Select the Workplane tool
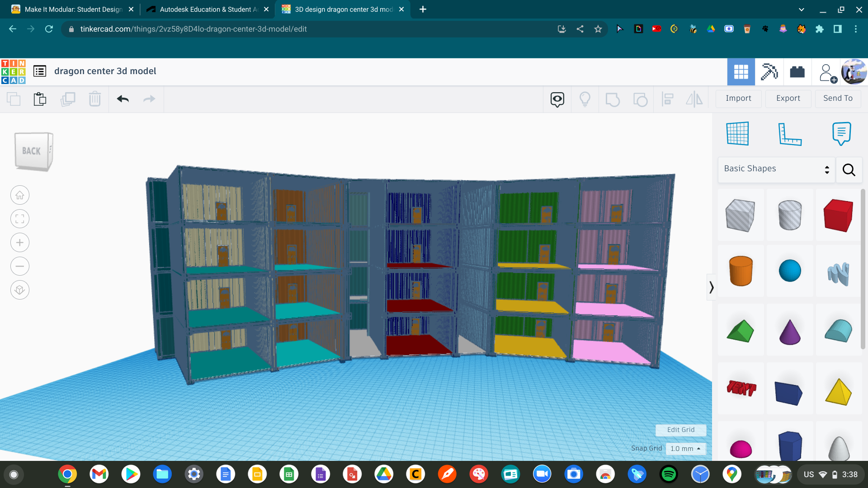Image resolution: width=868 pixels, height=488 pixels. tap(738, 134)
